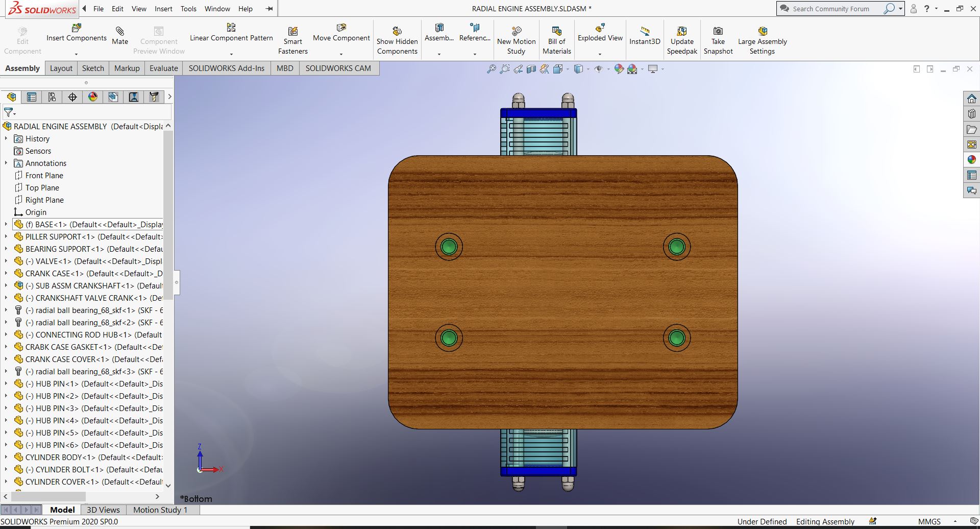Open the PropertyManager tab icon
Screen dimensions: 980x529
(x=32, y=97)
